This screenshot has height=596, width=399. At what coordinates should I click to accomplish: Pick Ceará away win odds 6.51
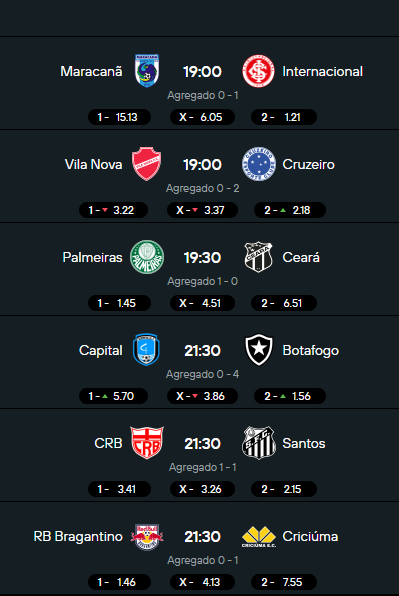click(x=284, y=303)
